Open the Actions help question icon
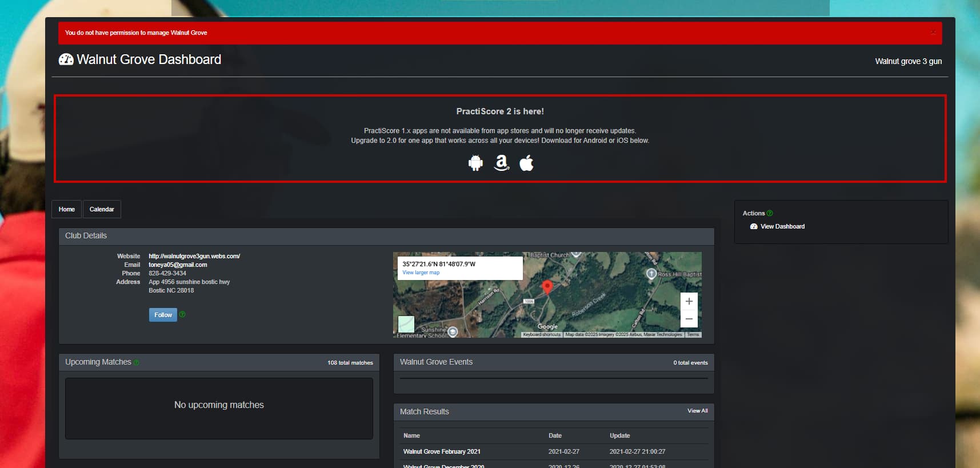Viewport: 980px width, 468px height. pos(770,213)
